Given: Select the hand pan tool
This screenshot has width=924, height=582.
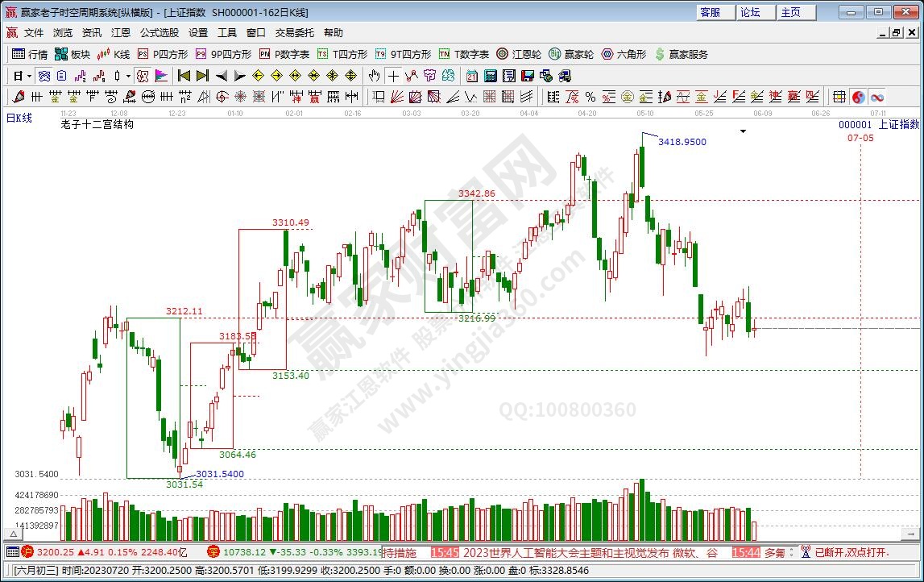Looking at the screenshot, I should [374, 76].
